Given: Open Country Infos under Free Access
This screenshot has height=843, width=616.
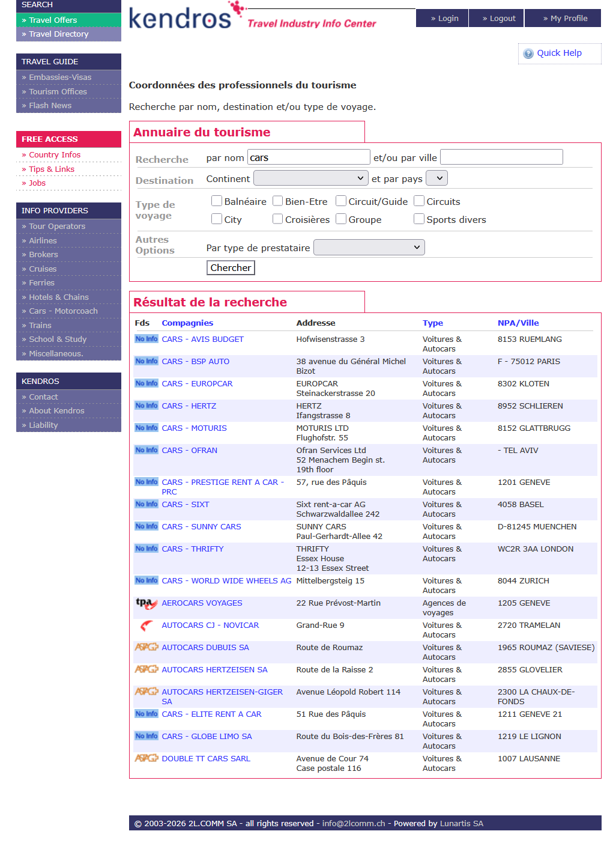Looking at the screenshot, I should [x=55, y=154].
